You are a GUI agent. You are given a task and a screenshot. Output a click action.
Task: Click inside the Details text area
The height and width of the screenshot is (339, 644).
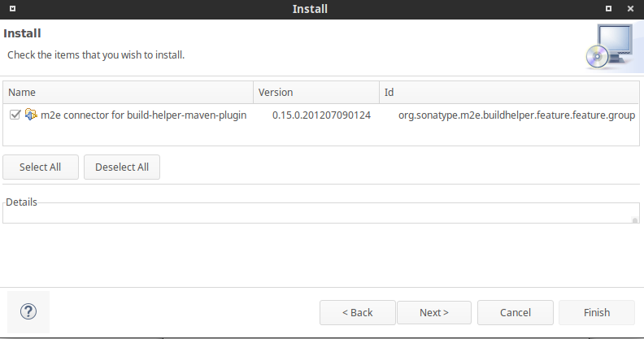[317, 213]
